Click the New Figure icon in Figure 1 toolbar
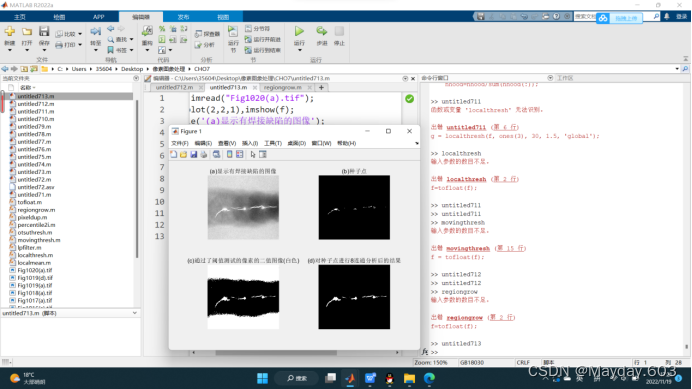Viewport: 692px width, 389px height. coord(173,154)
